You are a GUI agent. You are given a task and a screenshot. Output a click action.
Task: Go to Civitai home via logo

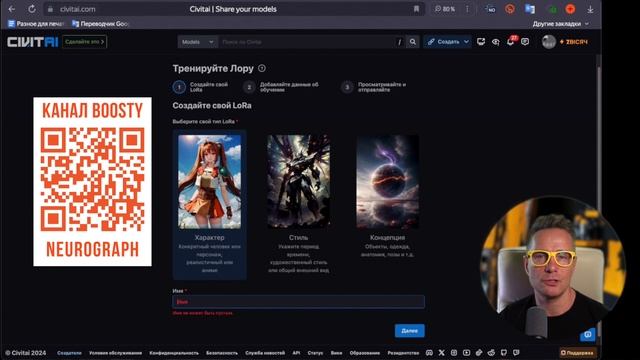tap(33, 42)
